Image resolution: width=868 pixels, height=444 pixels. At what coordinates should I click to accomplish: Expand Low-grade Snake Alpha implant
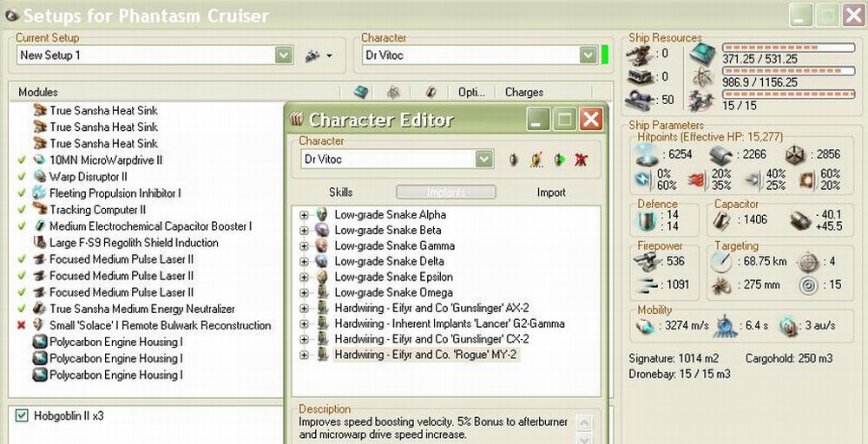coord(304,215)
